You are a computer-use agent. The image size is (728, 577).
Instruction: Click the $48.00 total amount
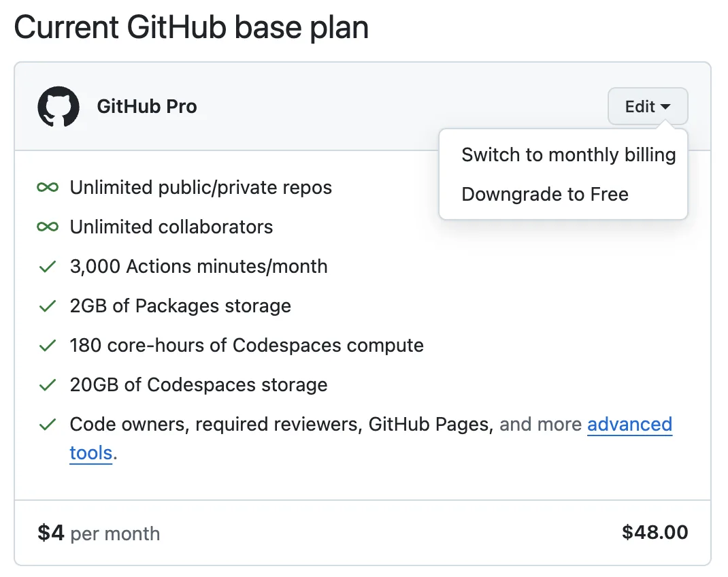655,533
